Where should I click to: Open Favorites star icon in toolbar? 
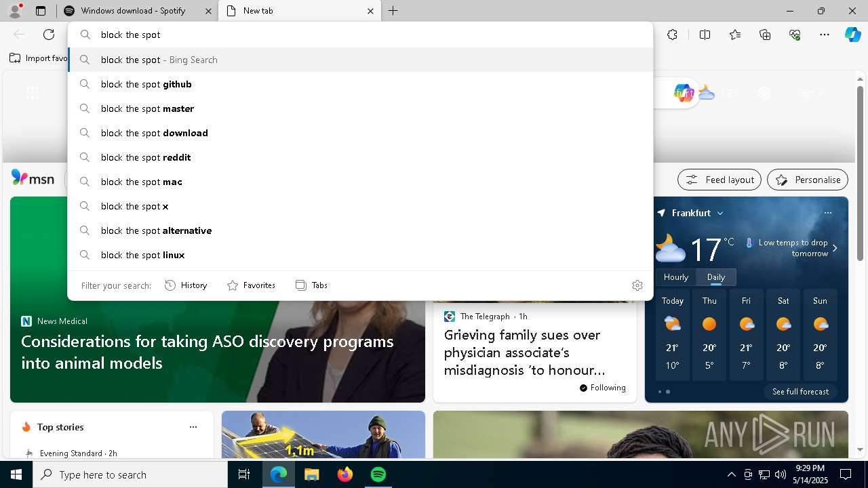tap(735, 35)
